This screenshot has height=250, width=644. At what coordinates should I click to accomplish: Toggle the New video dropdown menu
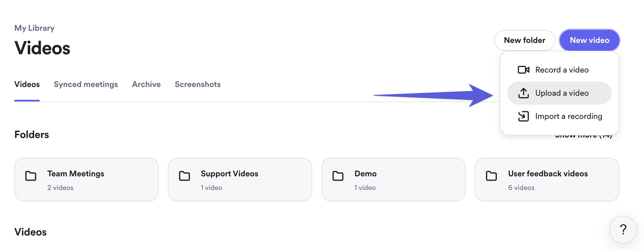(589, 40)
